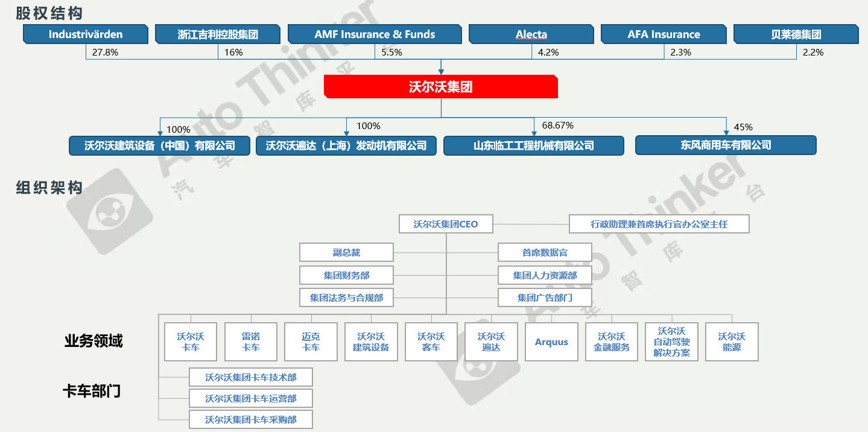The image size is (868, 432).
Task: Click the 27.8% share percentage
Action: 105,52
